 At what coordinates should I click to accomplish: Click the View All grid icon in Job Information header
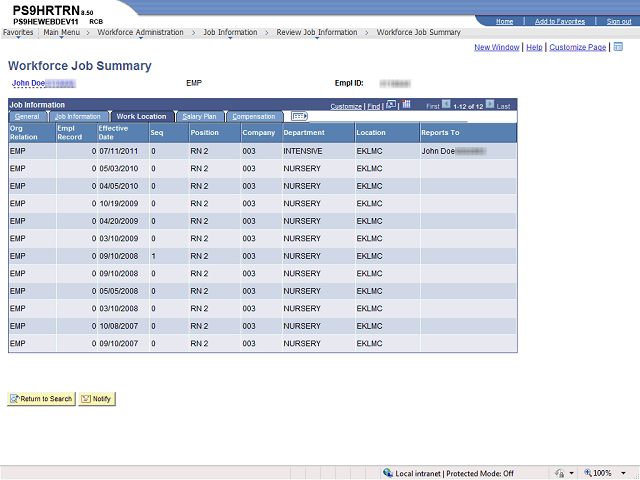coord(391,104)
